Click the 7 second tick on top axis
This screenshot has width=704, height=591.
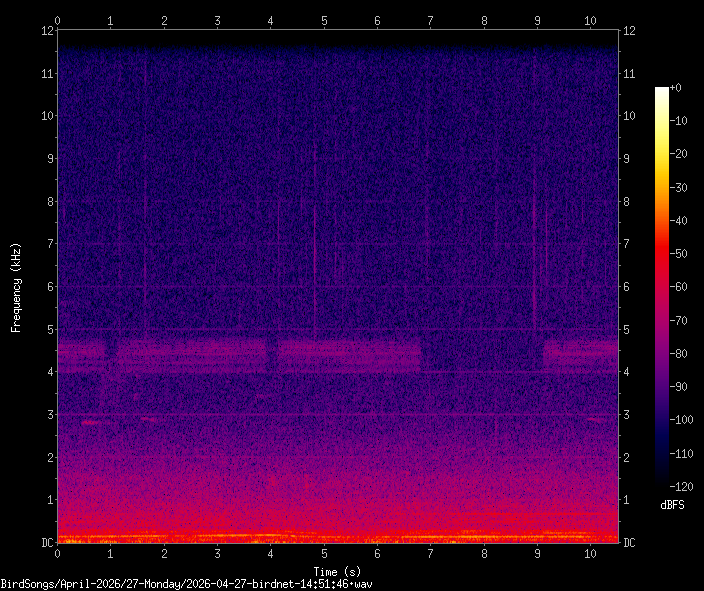point(430,20)
